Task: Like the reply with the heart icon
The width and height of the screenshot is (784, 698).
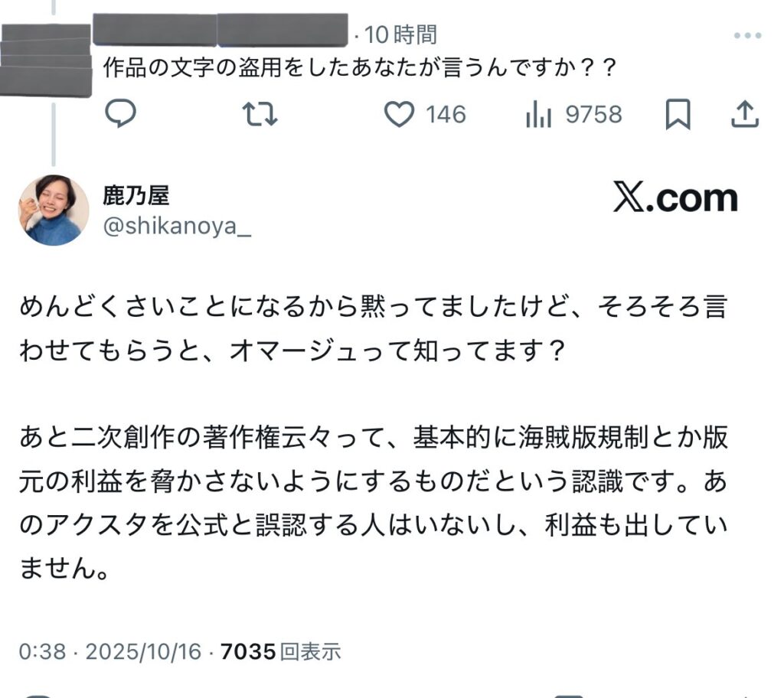Action: (x=398, y=115)
